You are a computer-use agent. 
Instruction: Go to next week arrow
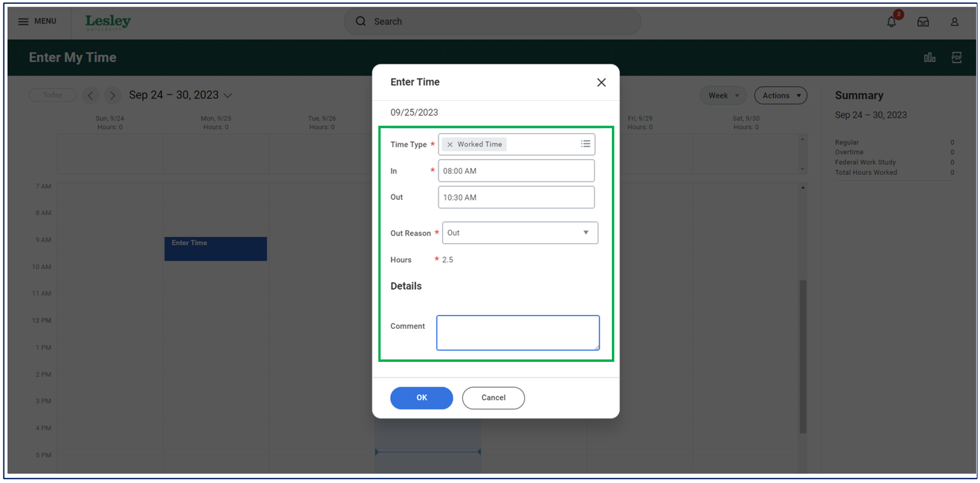(x=113, y=96)
